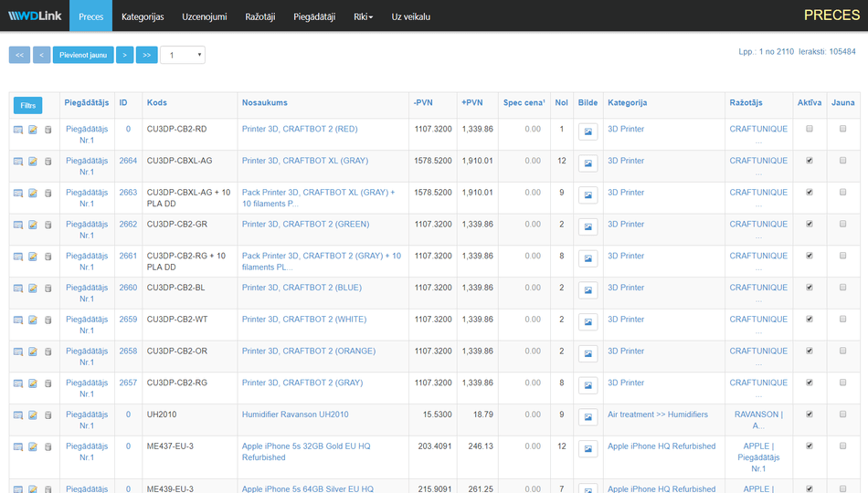The image size is (868, 493).
Task: Click the WDLink logo
Action: pos(35,16)
